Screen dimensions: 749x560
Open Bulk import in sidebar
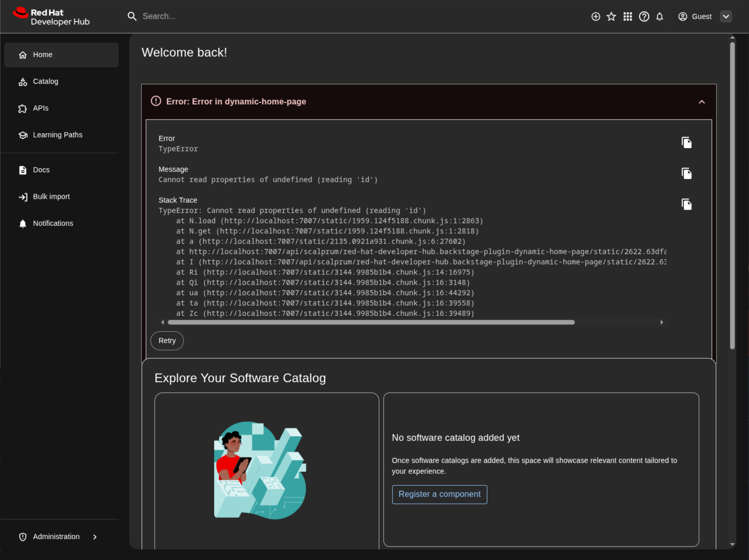pyautogui.click(x=51, y=197)
